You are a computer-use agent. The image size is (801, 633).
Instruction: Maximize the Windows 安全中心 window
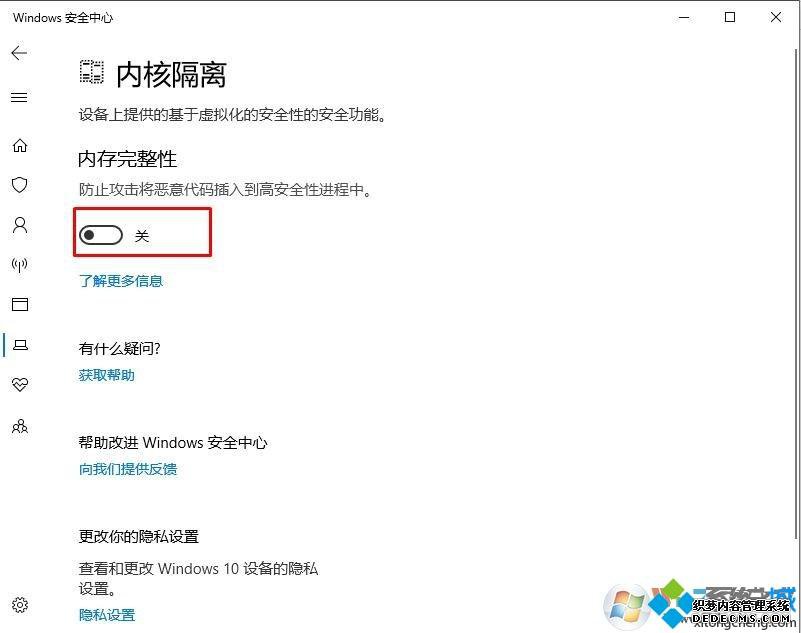730,17
